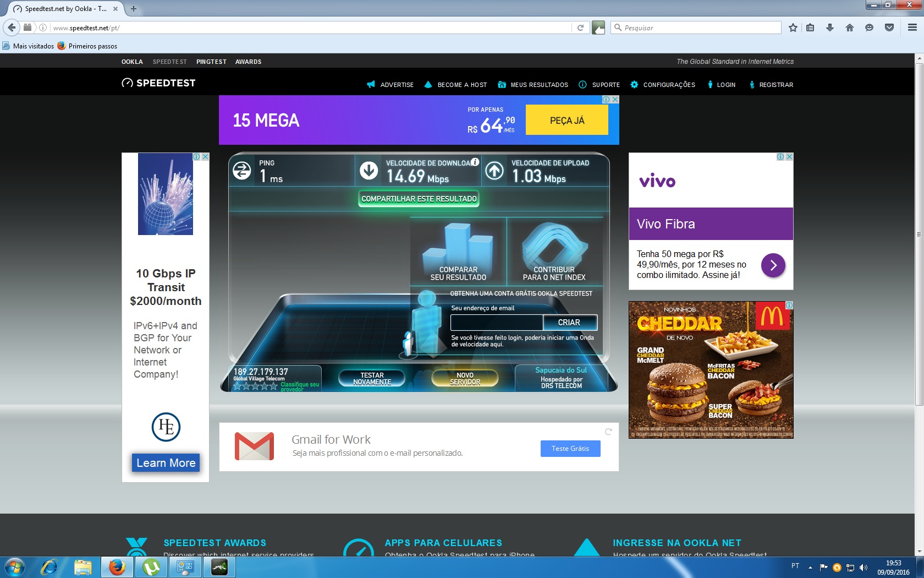Reload the page with the refresh icon
Image resolution: width=924 pixels, height=578 pixels.
click(x=580, y=28)
